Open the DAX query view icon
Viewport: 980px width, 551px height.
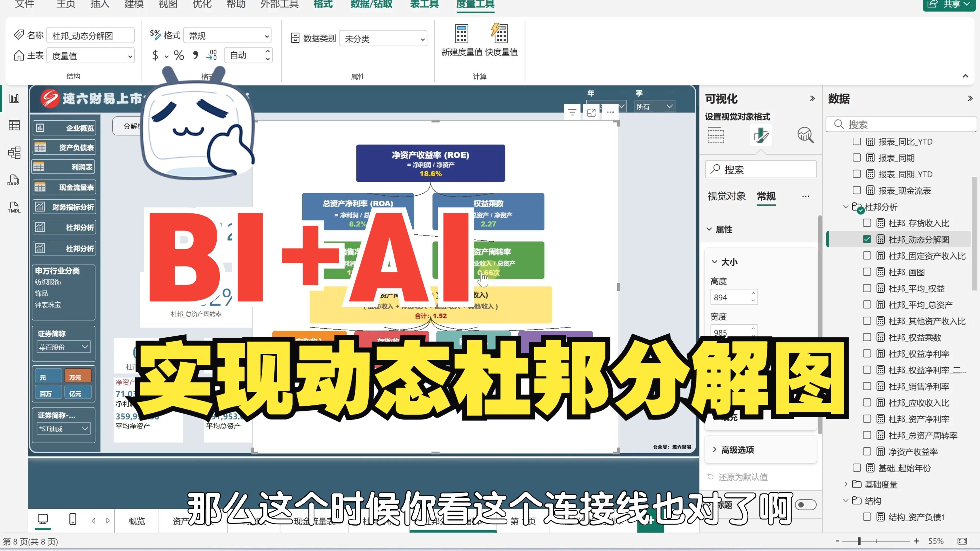point(14,180)
